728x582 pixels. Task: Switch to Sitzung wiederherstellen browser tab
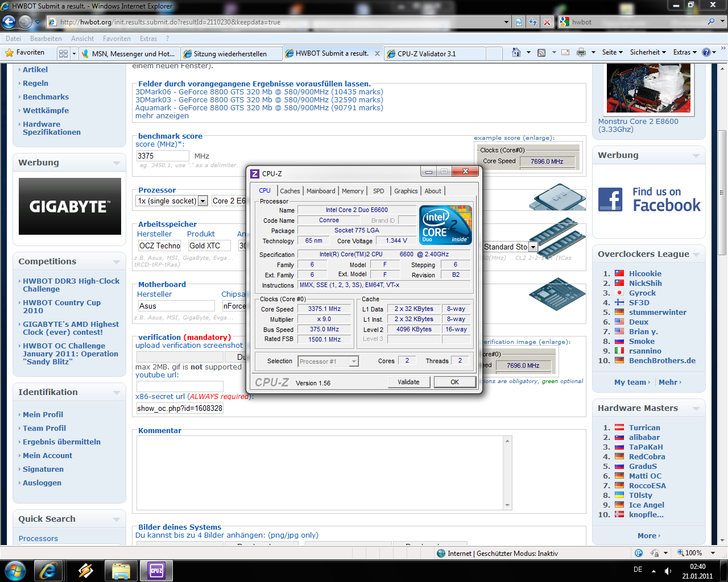pyautogui.click(x=231, y=53)
